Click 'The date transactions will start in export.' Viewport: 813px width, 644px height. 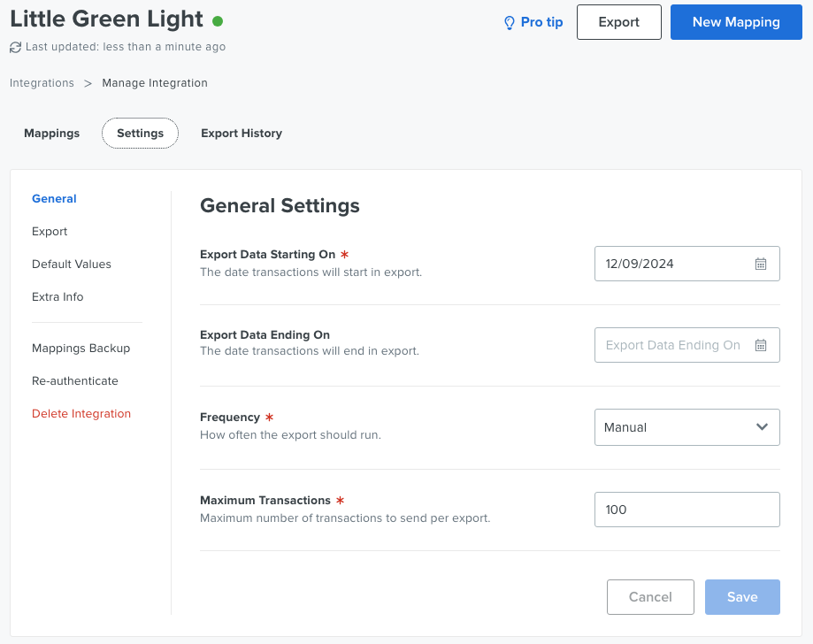pyautogui.click(x=311, y=272)
